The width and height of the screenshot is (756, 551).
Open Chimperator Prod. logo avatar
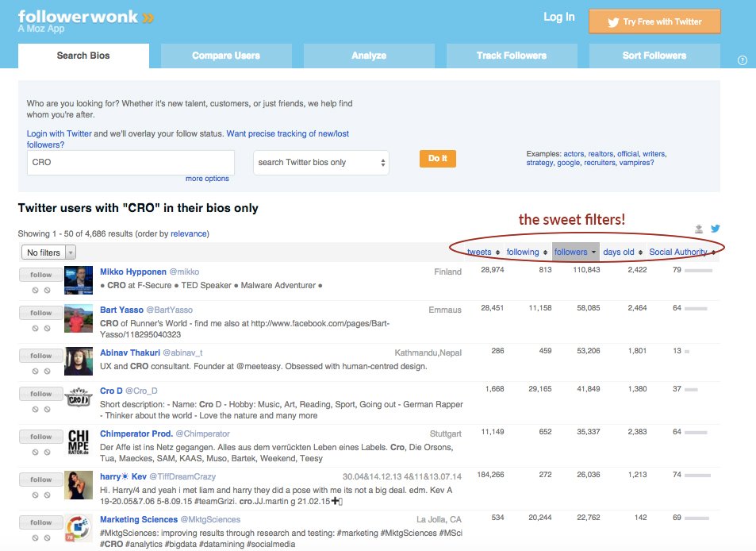[79, 442]
